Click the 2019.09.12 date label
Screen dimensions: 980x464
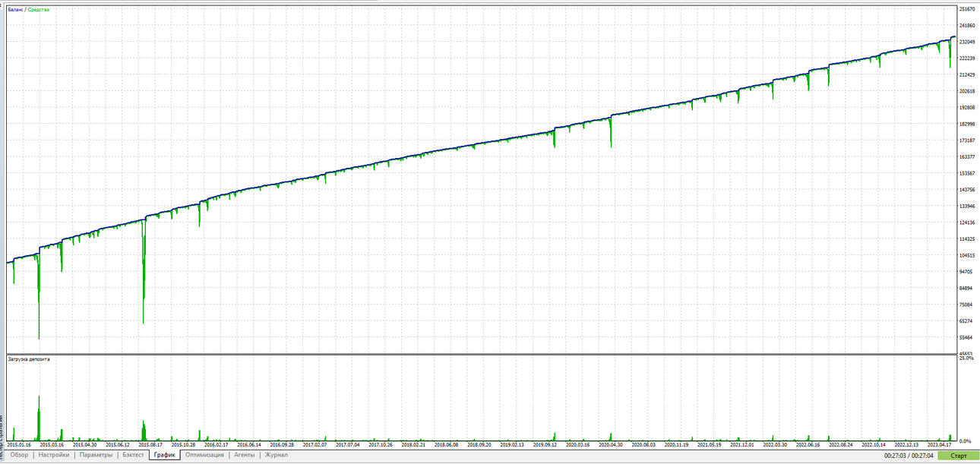pyautogui.click(x=544, y=445)
